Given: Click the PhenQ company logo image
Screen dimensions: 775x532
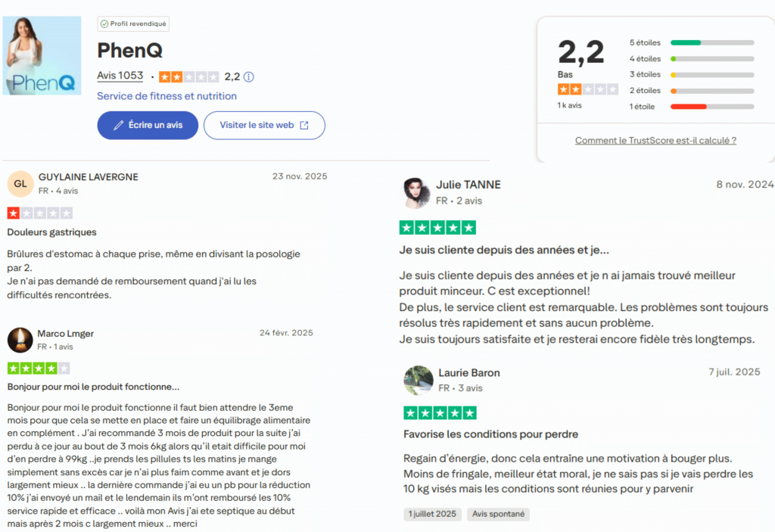Looking at the screenshot, I should click(42, 54).
